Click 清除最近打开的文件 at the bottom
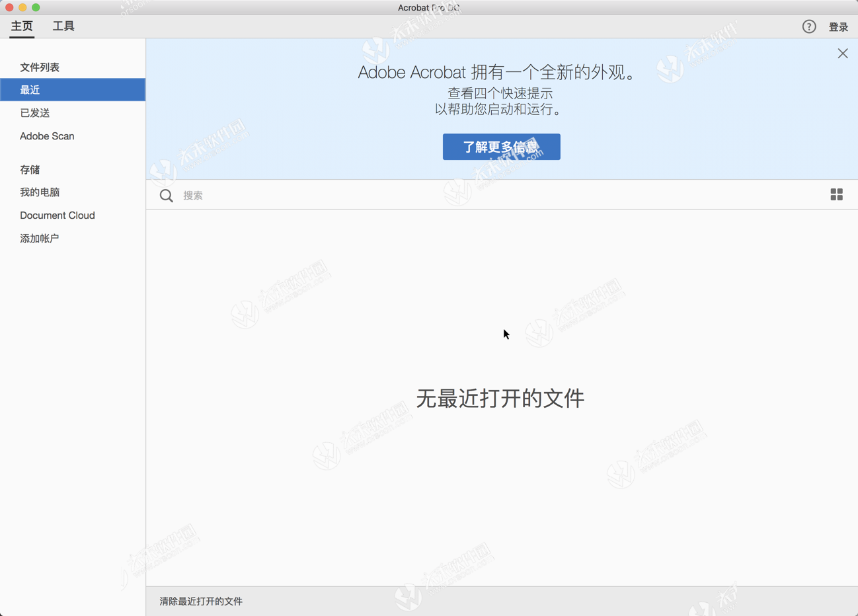This screenshot has width=858, height=616. tap(201, 601)
